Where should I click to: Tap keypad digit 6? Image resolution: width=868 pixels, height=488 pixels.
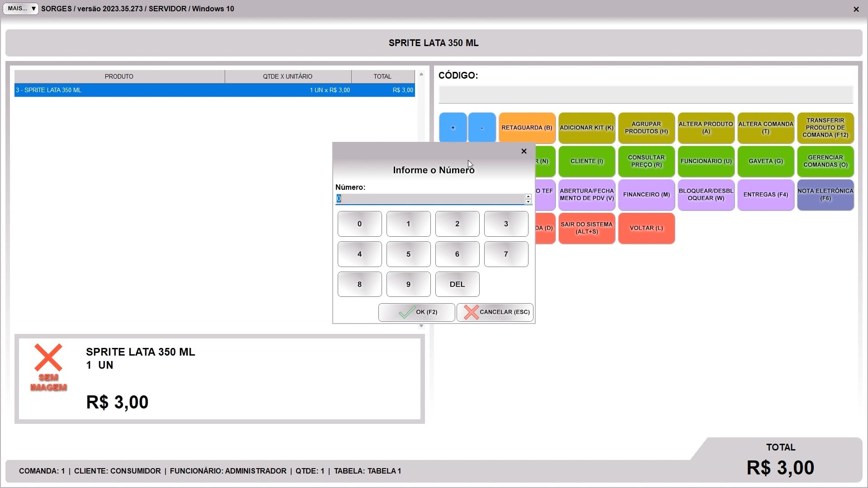coord(457,254)
